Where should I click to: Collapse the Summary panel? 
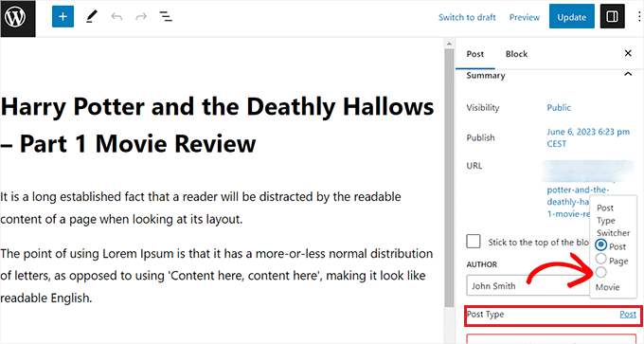628,74
